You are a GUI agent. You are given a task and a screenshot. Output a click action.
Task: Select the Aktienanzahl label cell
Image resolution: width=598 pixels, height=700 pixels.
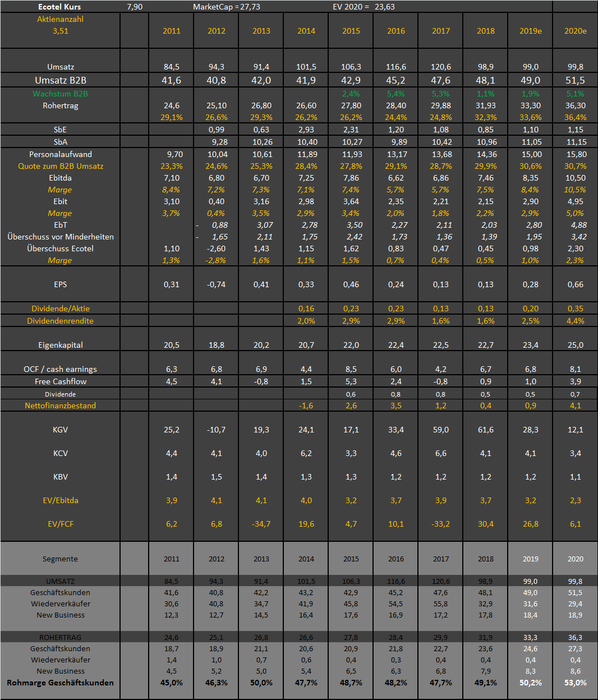60,19
